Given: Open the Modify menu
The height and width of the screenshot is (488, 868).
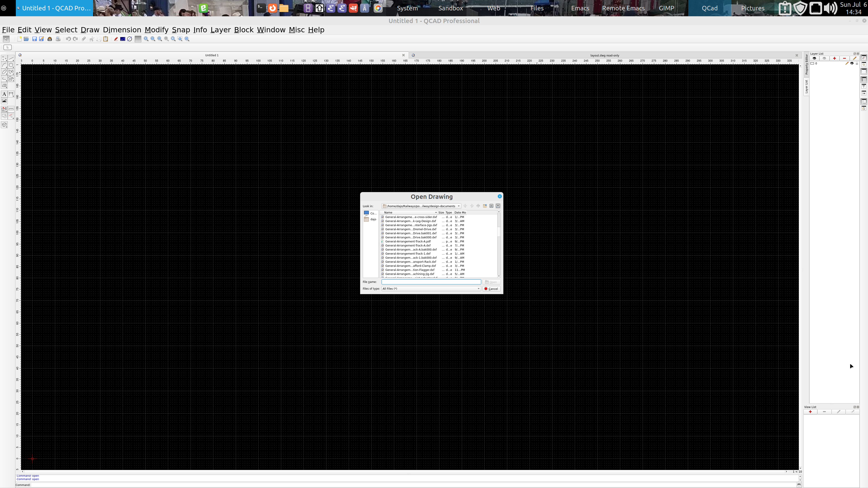Looking at the screenshot, I should click(x=156, y=30).
